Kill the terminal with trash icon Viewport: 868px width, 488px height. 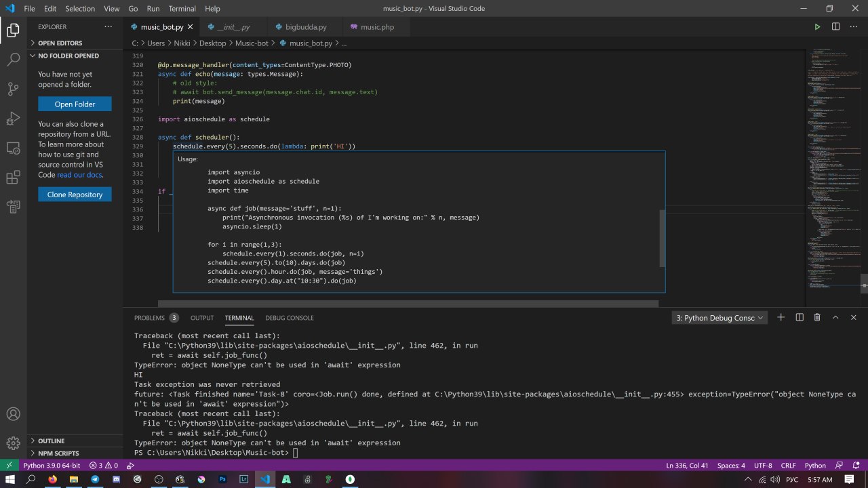point(817,317)
